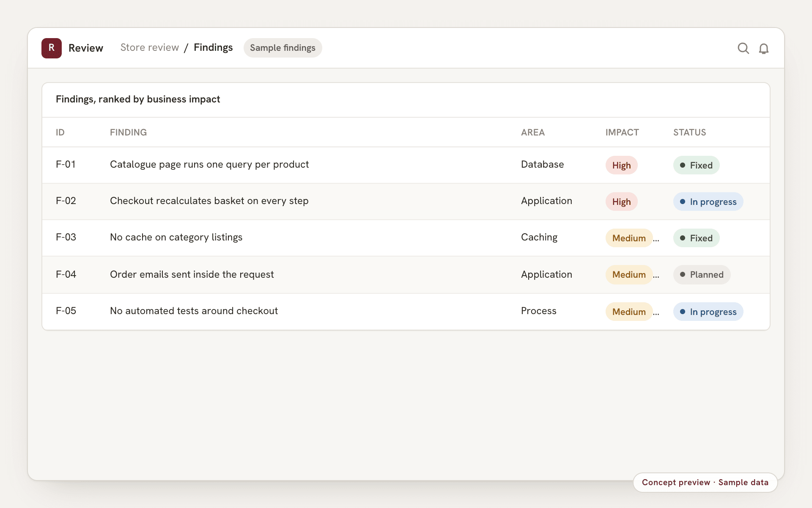This screenshot has width=812, height=508.
Task: Open notifications via the bell icon
Action: pyautogui.click(x=763, y=48)
